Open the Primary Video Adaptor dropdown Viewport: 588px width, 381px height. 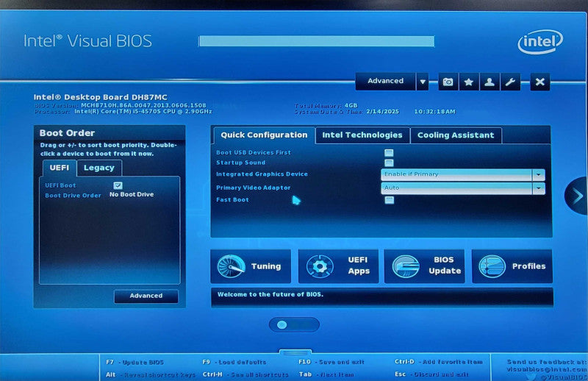pyautogui.click(x=463, y=188)
